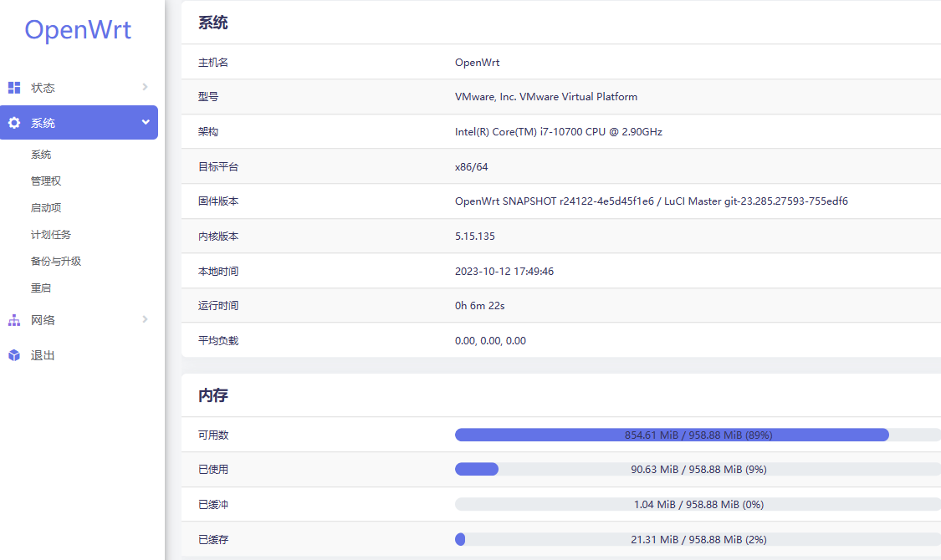This screenshot has width=941, height=560.
Task: Click the 已使用 memory progress bar
Action: (698, 469)
